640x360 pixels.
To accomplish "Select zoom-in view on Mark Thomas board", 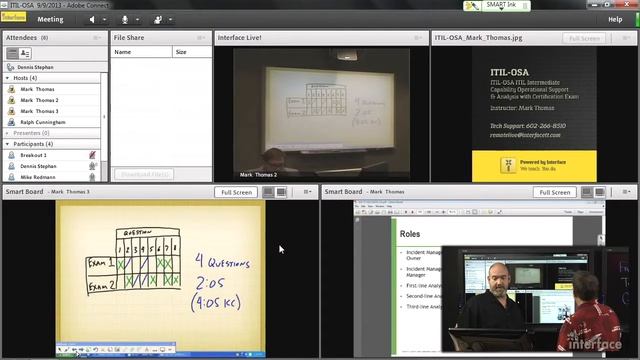I will point(600,192).
